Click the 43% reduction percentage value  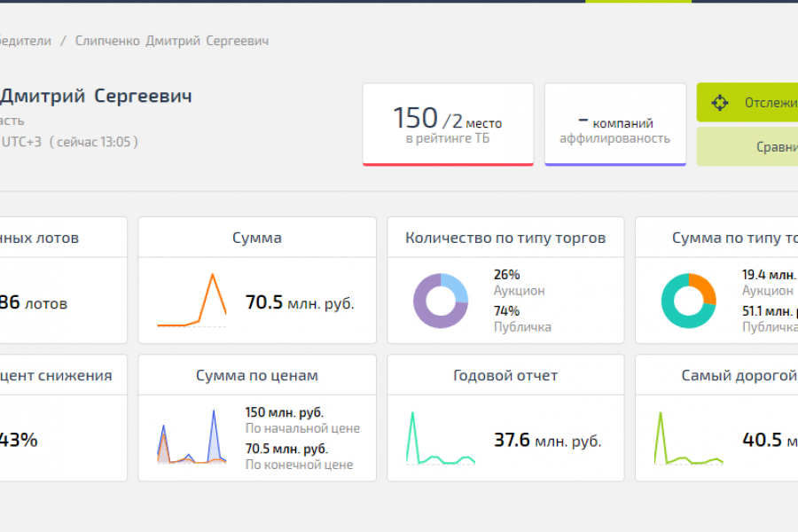(x=19, y=440)
